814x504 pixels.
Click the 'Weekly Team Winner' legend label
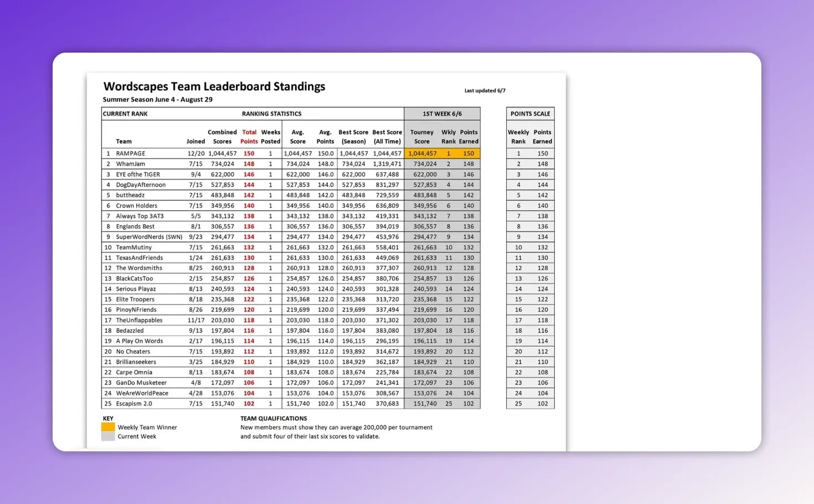point(147,428)
